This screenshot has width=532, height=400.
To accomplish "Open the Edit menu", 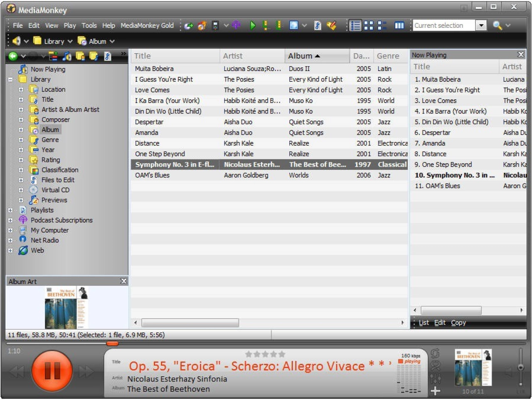I will pyautogui.click(x=34, y=25).
